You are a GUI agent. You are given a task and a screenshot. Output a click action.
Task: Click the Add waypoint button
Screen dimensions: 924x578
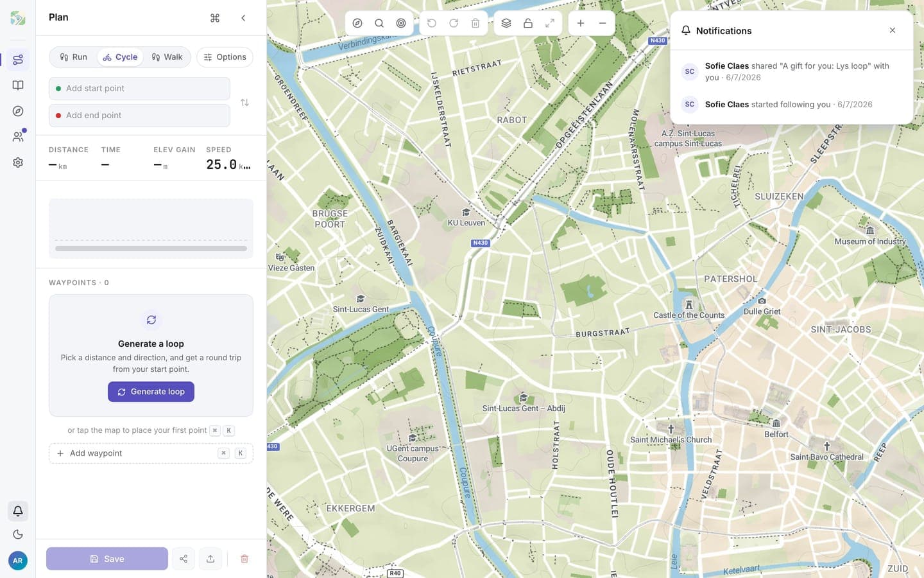151,453
